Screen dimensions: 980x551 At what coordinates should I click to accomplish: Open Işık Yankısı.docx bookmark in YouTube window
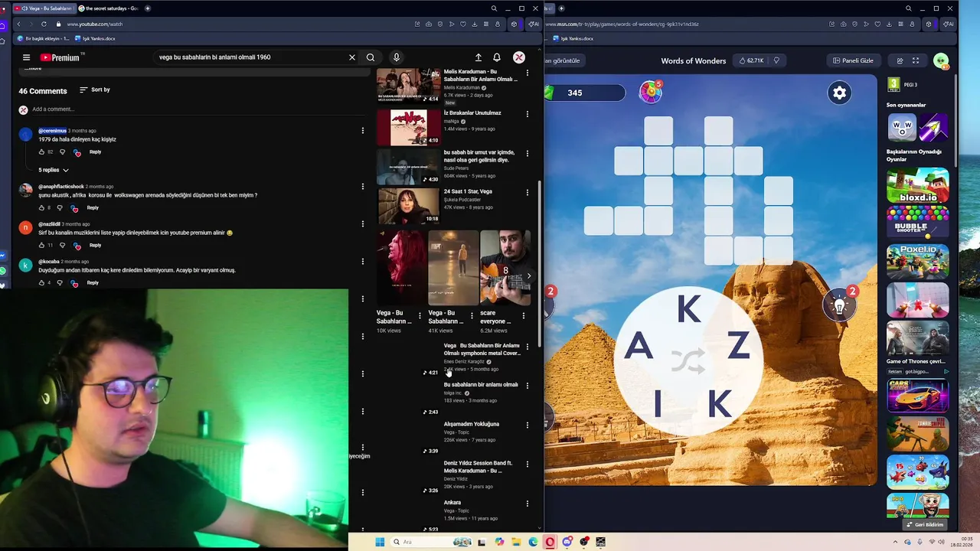[x=95, y=38]
